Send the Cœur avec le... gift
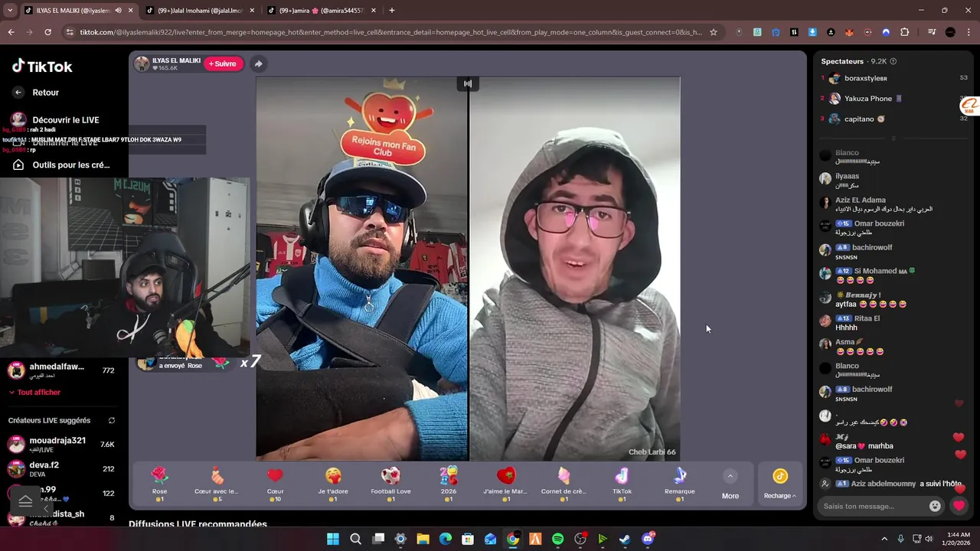This screenshot has height=551, width=980. [217, 484]
